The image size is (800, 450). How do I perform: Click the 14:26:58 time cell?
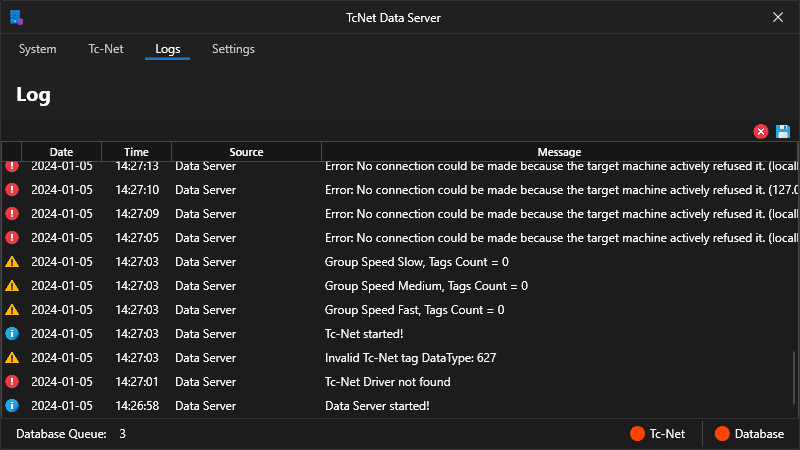click(x=137, y=406)
